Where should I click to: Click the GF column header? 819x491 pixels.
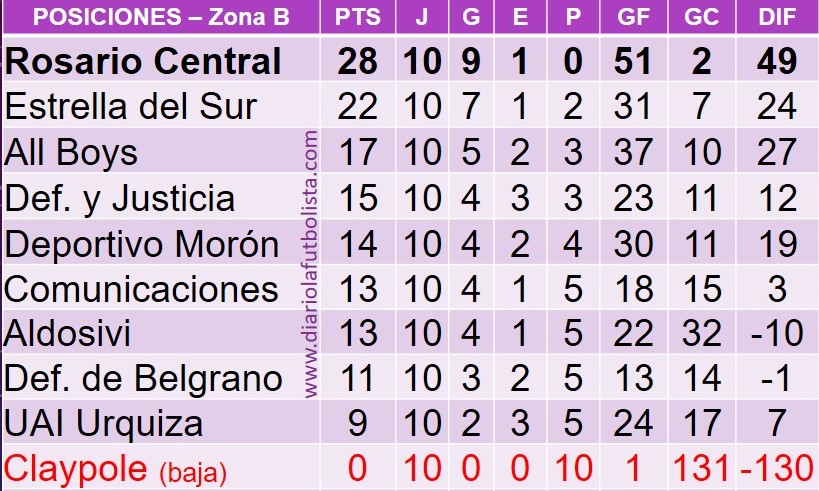633,17
